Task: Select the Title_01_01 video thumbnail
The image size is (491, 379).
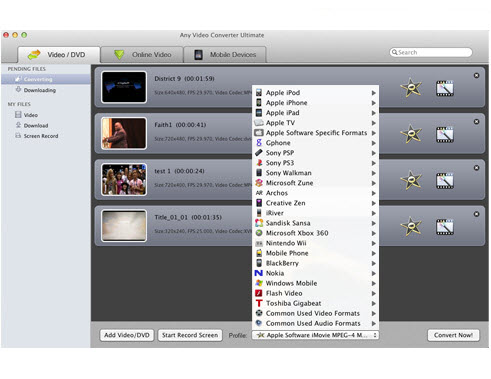Action: tap(124, 225)
